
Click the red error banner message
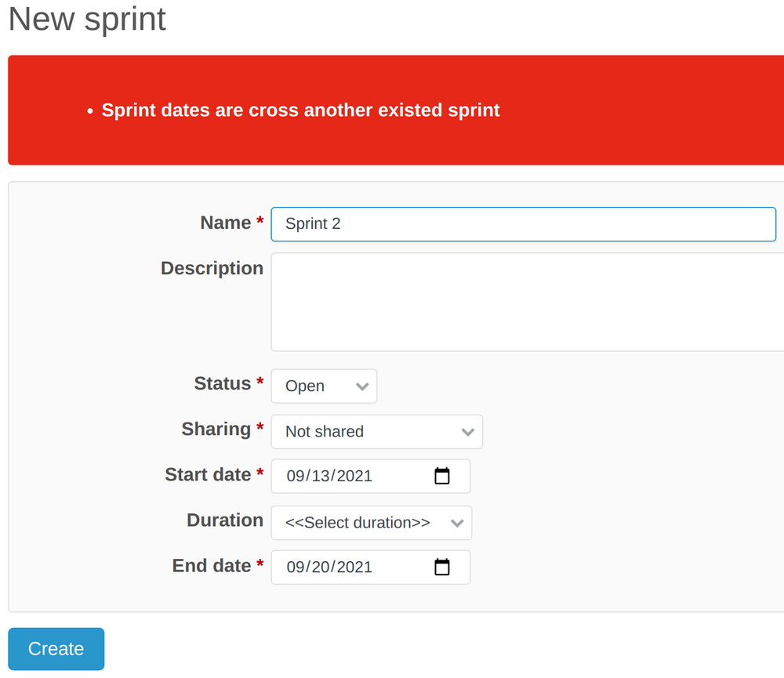click(300, 110)
